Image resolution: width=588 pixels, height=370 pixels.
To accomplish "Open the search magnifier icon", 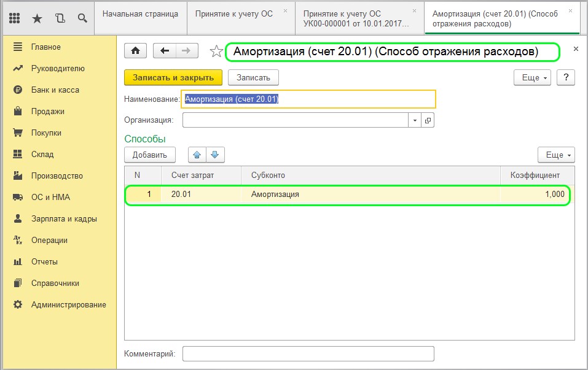I will pos(82,18).
